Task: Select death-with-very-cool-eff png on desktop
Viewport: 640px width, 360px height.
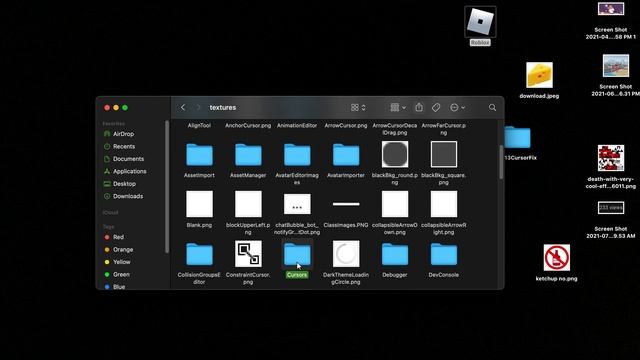Action: point(611,158)
